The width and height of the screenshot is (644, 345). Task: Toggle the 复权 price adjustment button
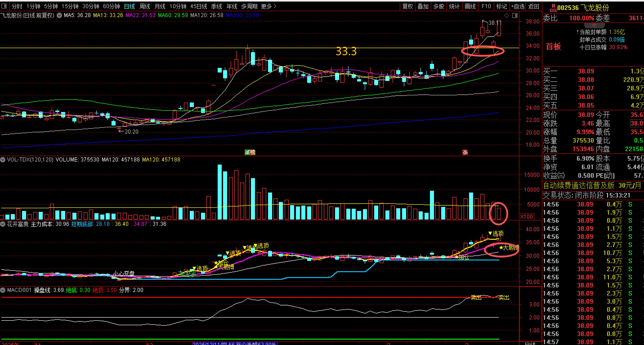407,6
